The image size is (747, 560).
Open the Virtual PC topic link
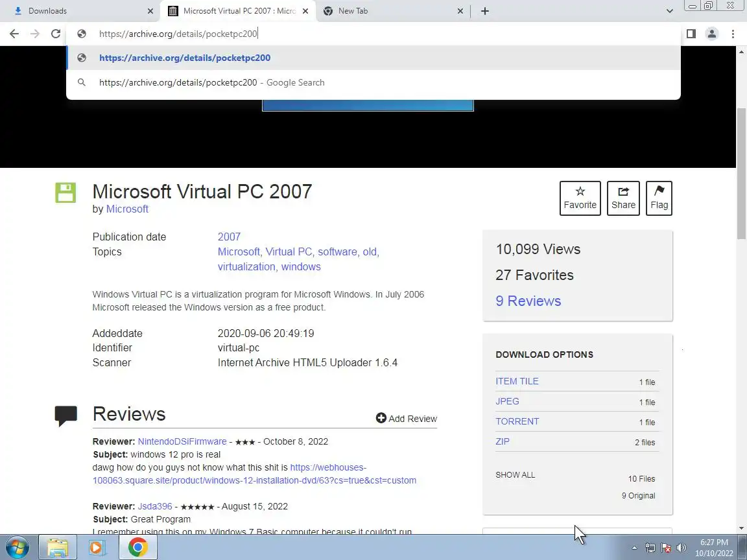coord(289,252)
